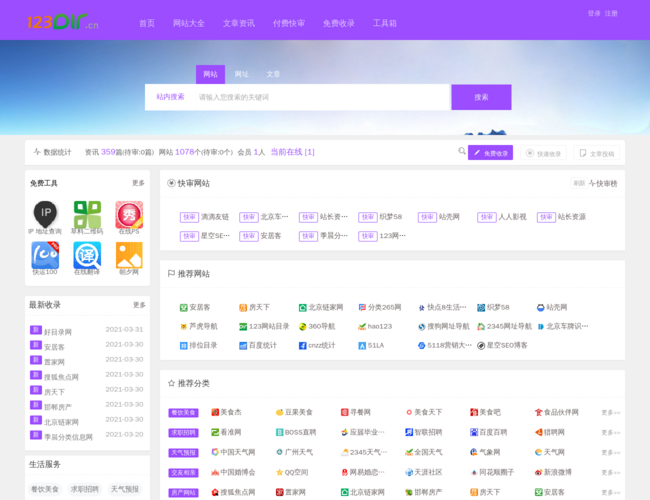The image size is (650, 500).
Task: Open 分类265网 in recommended sites
Action: (x=380, y=307)
